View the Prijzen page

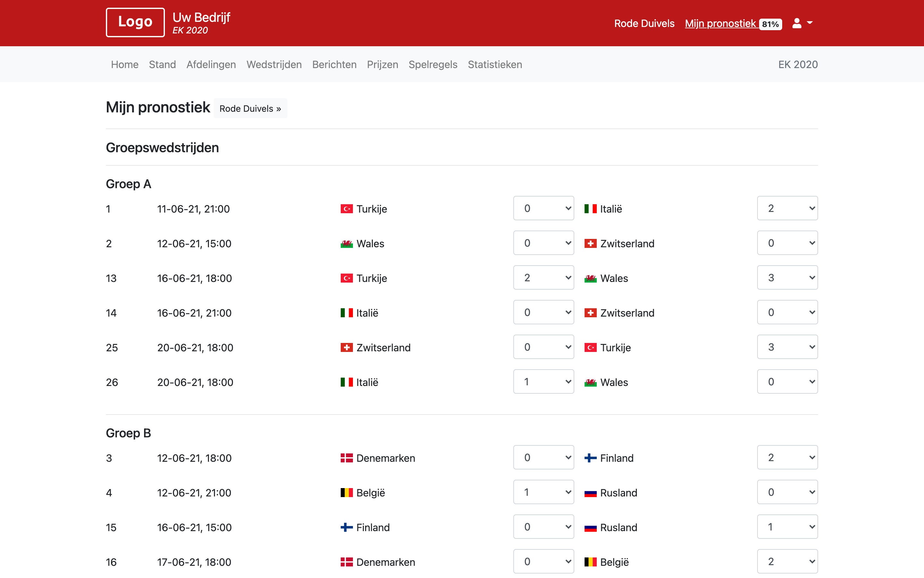pyautogui.click(x=382, y=64)
